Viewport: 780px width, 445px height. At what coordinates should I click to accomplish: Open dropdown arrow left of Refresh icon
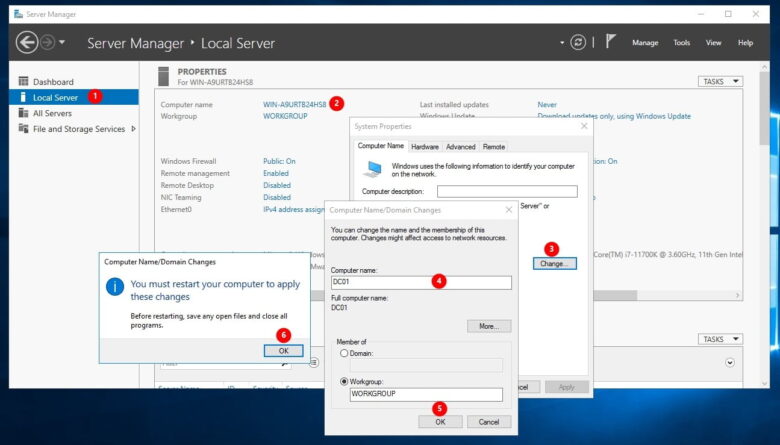(562, 43)
